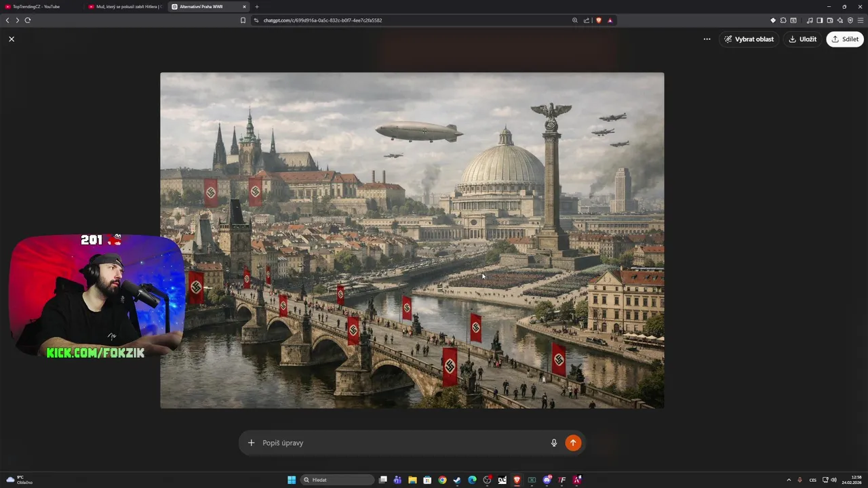Open File Explorer from the taskbar
Screen dimensions: 868x488
pos(412,480)
